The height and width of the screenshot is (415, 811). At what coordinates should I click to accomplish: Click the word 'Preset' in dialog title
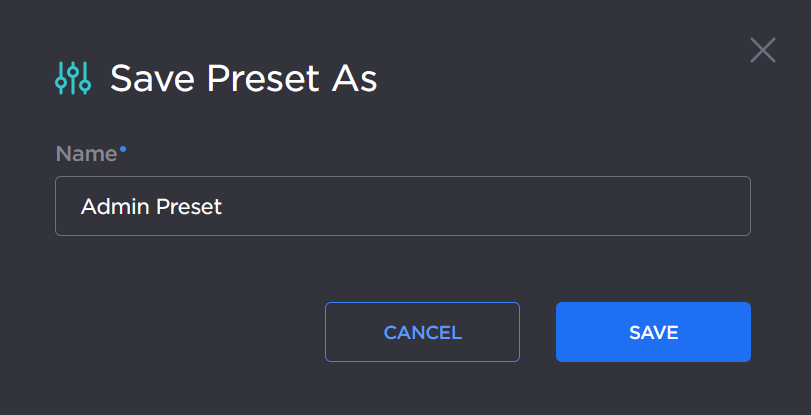pos(257,78)
